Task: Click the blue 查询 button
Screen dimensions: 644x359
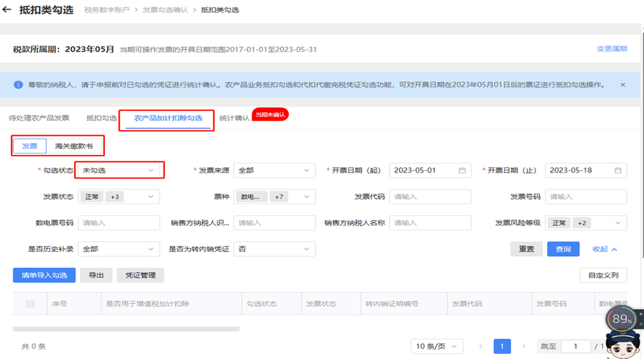Action: pyautogui.click(x=563, y=249)
